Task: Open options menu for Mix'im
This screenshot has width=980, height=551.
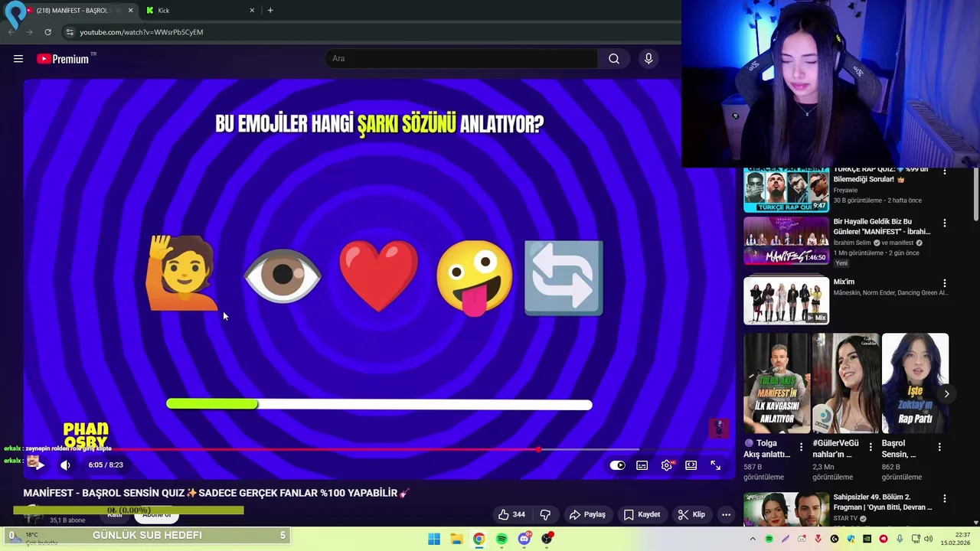Action: (944, 283)
